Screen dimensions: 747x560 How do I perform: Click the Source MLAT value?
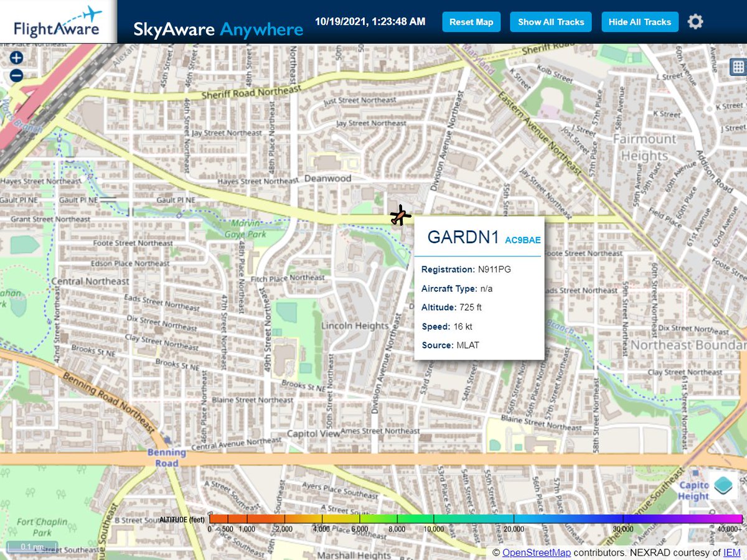pyautogui.click(x=467, y=345)
